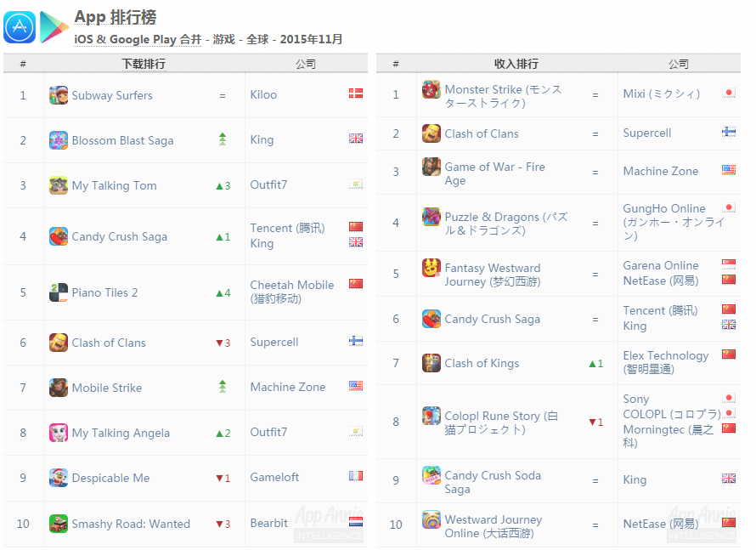Click the Google Play logo icon
Screen dimensions: 756x550
pos(54,27)
